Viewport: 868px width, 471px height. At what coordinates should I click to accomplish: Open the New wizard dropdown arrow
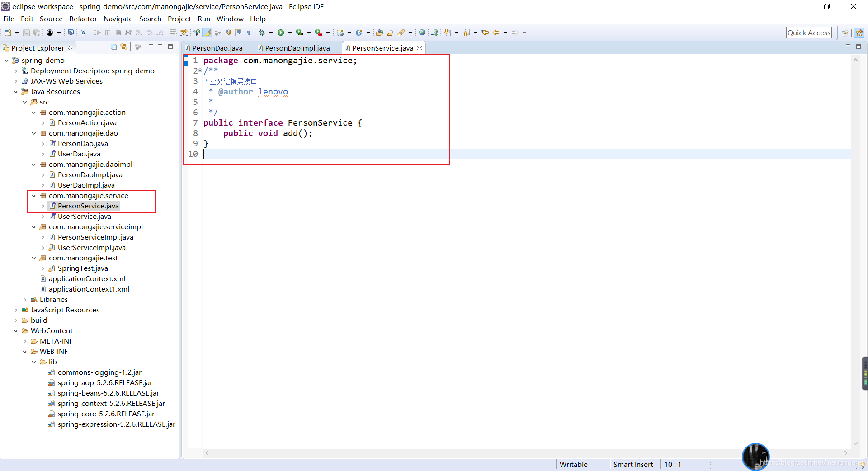click(x=17, y=33)
